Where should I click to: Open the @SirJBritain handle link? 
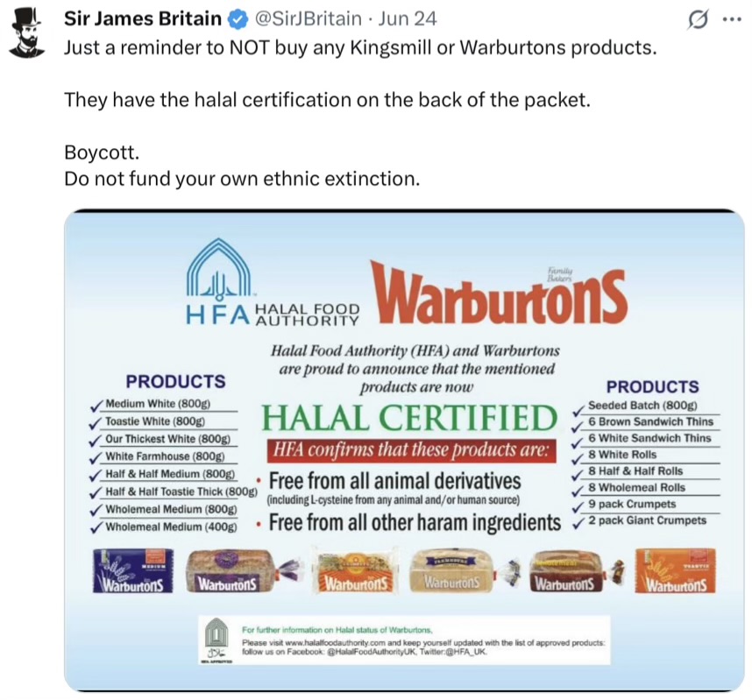coord(308,18)
